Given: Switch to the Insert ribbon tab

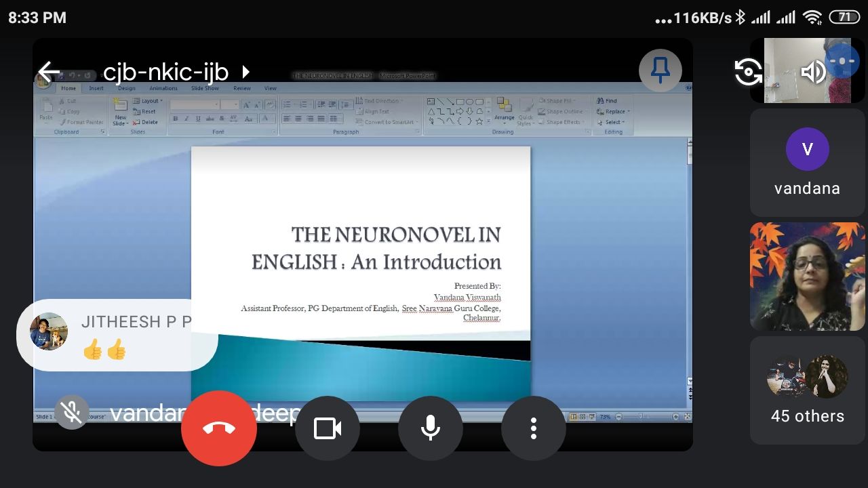Looking at the screenshot, I should 96,88.
